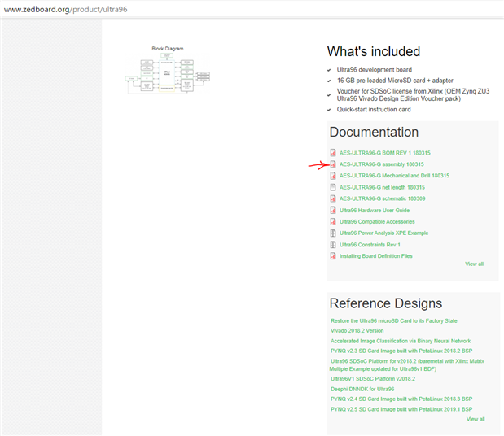Click the address bar URL zedboard.org/product/ultra96
Image resolution: width=504 pixels, height=436 pixels.
(x=66, y=9)
